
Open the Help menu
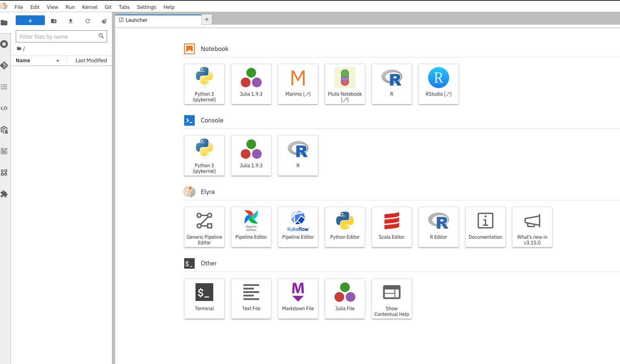169,7
